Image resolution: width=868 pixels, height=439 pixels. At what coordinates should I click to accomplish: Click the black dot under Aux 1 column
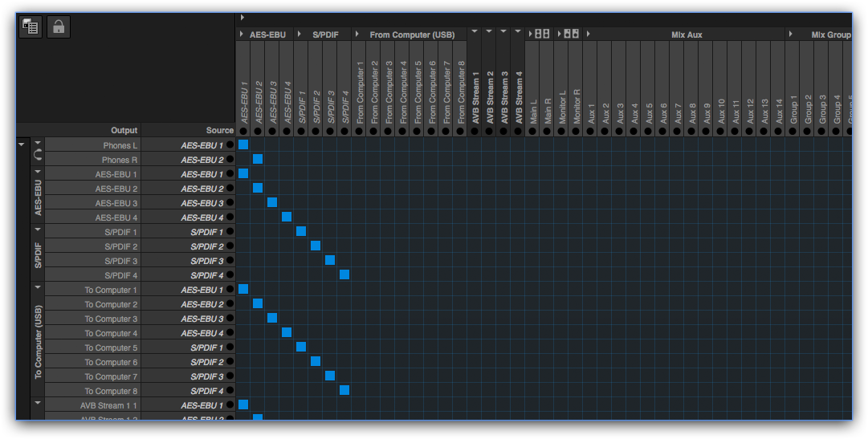click(590, 131)
